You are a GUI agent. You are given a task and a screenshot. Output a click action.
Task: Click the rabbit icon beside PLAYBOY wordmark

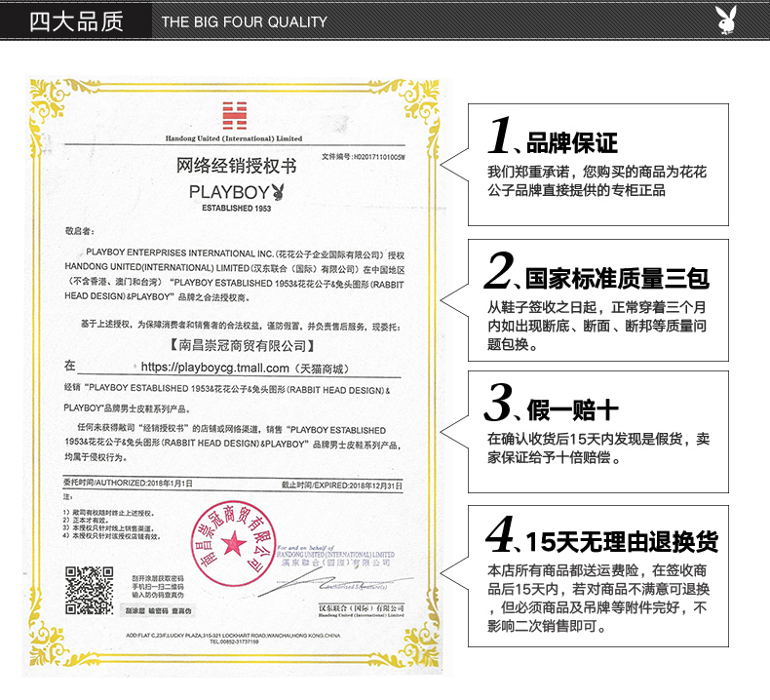(x=278, y=192)
